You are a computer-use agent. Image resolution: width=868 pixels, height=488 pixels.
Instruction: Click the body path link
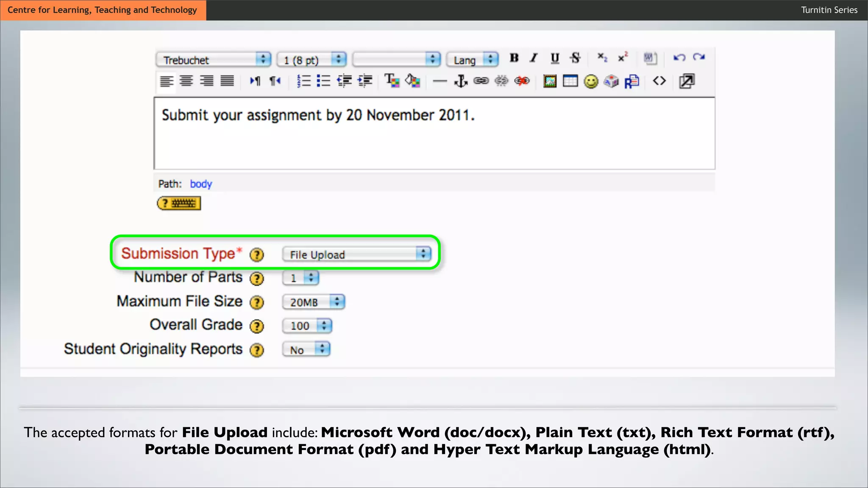click(201, 184)
